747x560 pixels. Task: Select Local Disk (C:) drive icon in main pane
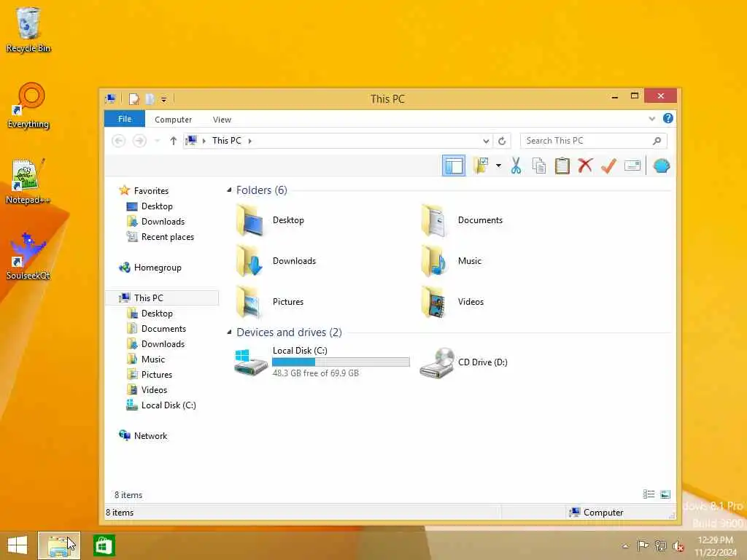tap(251, 362)
